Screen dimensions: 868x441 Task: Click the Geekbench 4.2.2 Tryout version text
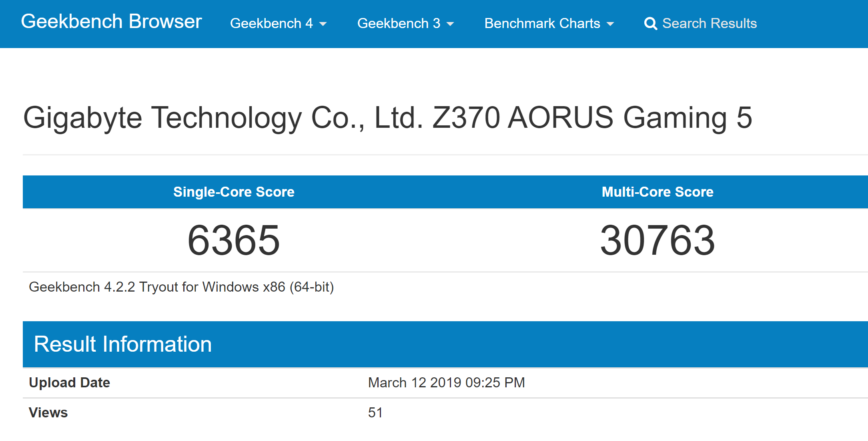181,287
